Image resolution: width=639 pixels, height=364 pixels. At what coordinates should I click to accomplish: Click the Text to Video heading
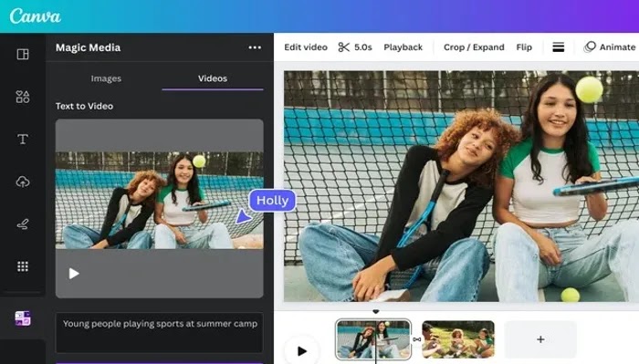point(84,106)
